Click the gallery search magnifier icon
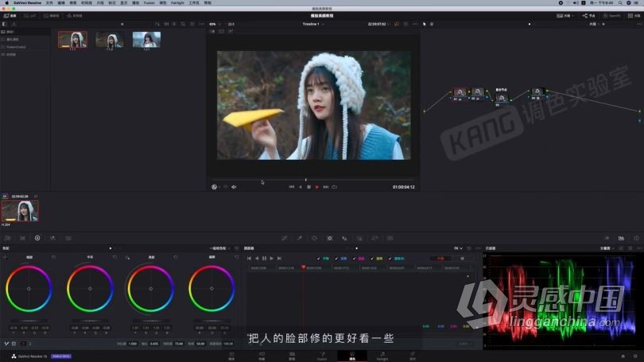This screenshot has height=362, width=644. (183, 24)
